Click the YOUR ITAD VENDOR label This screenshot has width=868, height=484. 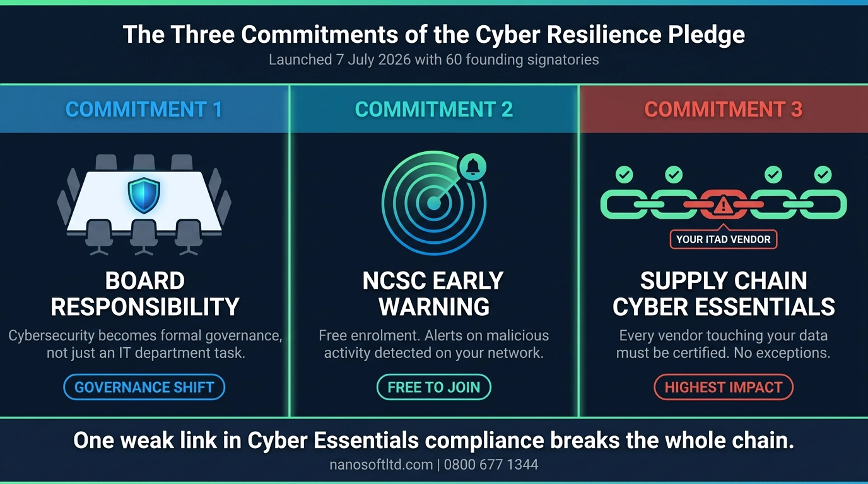pos(724,239)
